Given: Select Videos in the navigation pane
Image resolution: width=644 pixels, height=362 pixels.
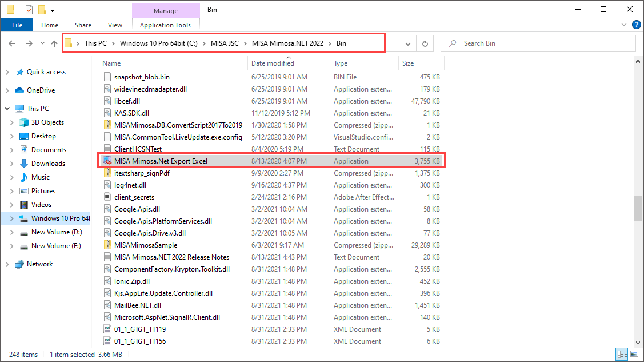Looking at the screenshot, I should 41,204.
